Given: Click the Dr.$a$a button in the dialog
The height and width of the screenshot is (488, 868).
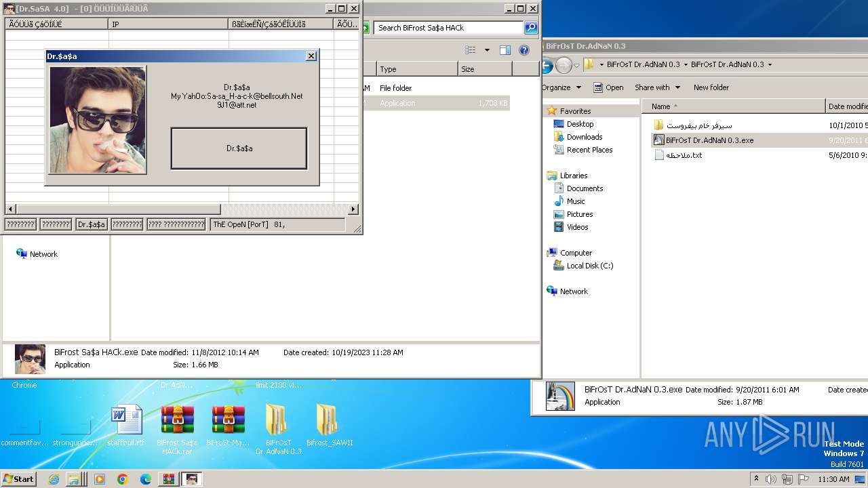Looking at the screenshot, I should coord(239,148).
